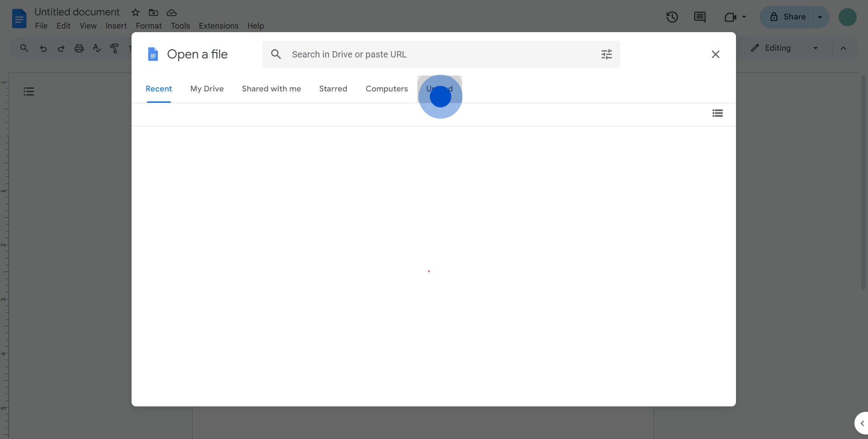Click the Undo toolbar icon

(43, 48)
